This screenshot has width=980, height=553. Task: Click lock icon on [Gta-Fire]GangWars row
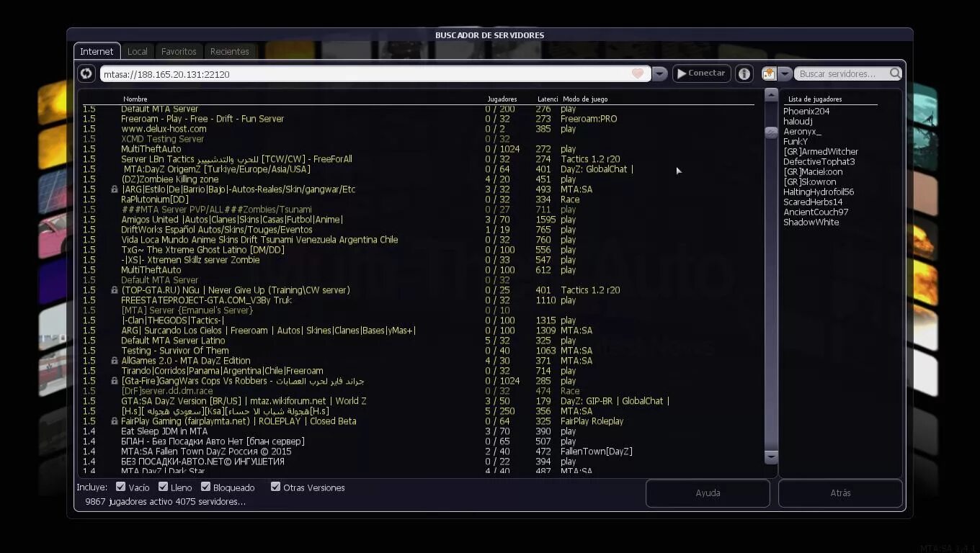point(114,381)
